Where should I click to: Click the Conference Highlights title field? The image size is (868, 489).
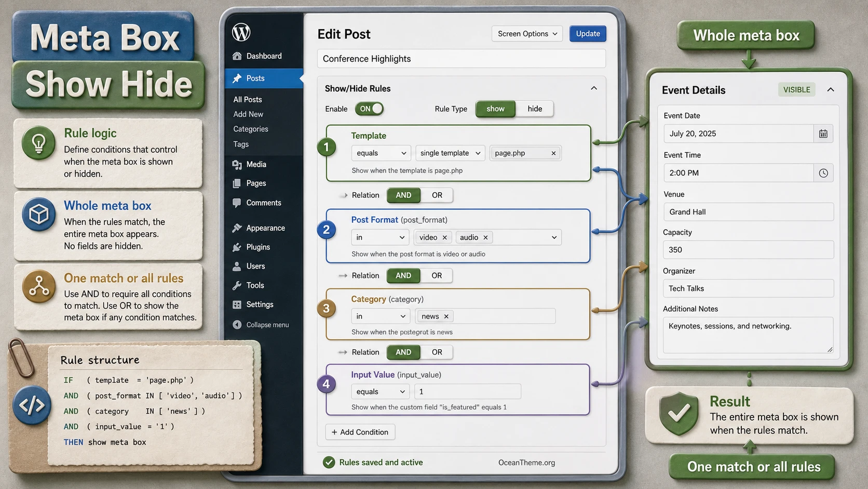[462, 59]
